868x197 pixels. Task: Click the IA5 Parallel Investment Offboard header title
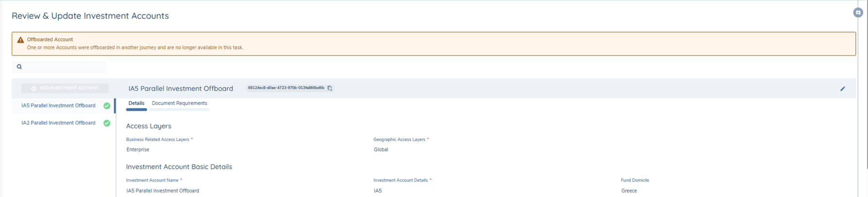pos(180,89)
